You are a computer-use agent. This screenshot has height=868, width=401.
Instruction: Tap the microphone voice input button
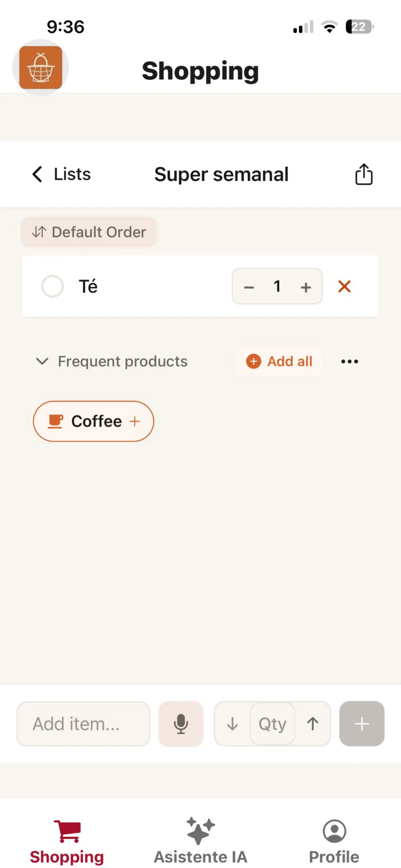(x=181, y=724)
